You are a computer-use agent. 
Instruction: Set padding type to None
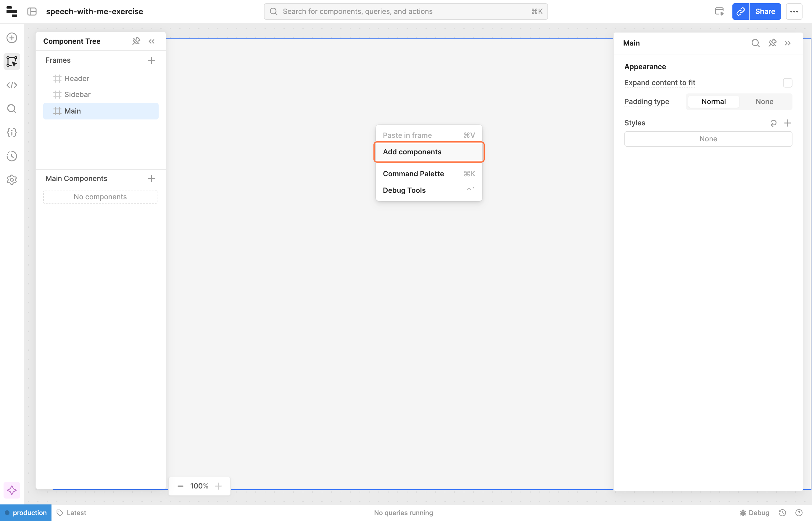pyautogui.click(x=764, y=101)
